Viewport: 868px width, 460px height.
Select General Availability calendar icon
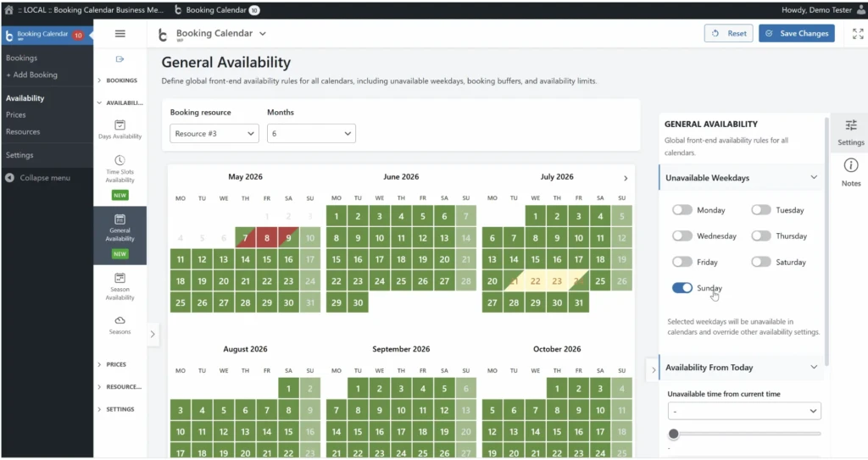coord(120,219)
